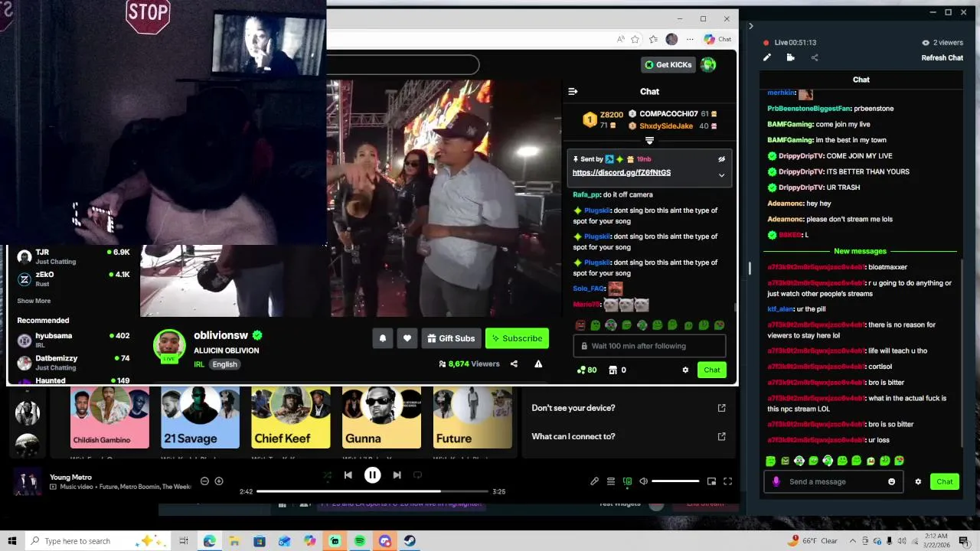Open Kick chat settings gear
Image resolution: width=980 pixels, height=551 pixels.
[x=685, y=370]
